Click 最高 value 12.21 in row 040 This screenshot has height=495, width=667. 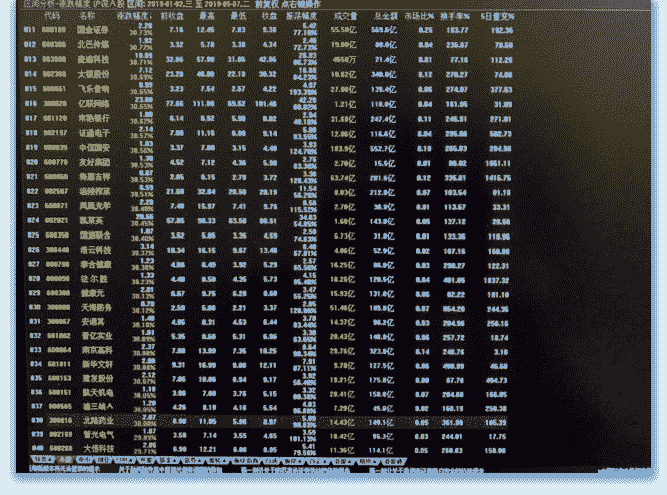pos(208,449)
